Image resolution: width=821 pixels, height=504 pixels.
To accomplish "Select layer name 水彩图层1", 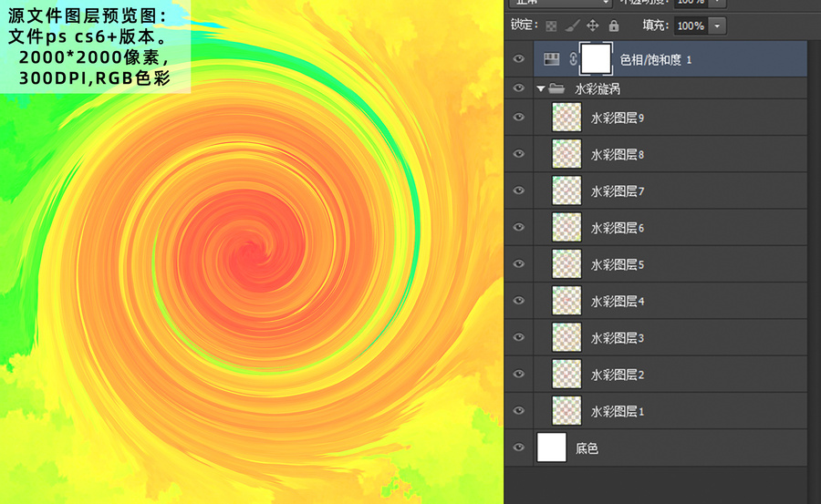I will [618, 411].
